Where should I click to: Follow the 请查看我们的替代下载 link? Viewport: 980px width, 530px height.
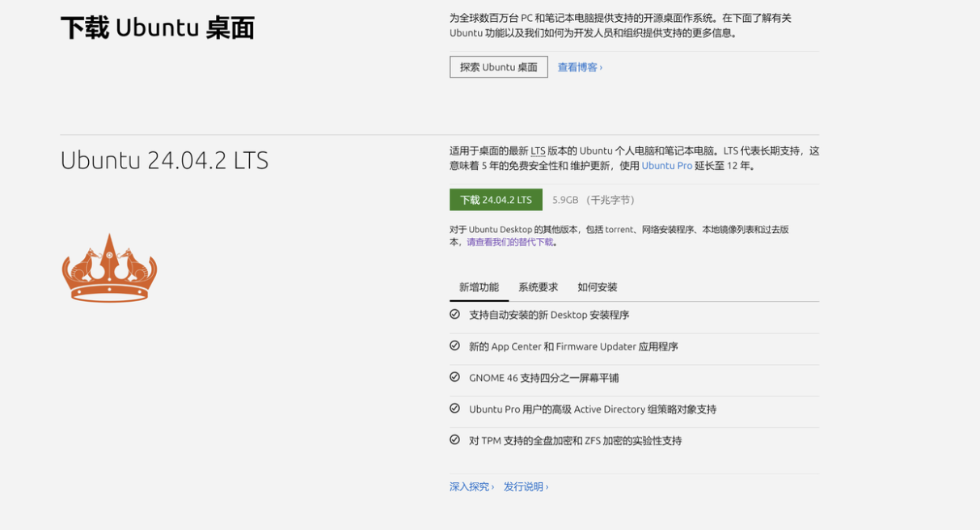509,242
